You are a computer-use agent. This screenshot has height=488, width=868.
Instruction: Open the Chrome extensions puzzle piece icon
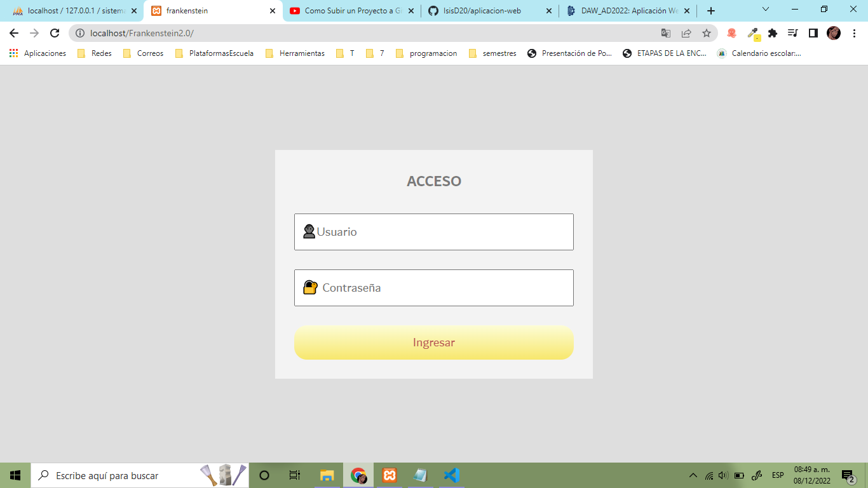[x=773, y=33]
